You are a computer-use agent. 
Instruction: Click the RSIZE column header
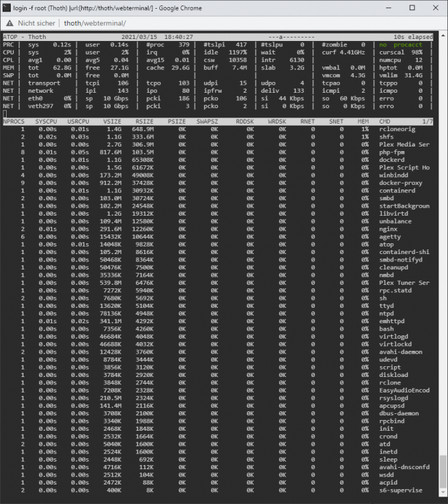144,122
